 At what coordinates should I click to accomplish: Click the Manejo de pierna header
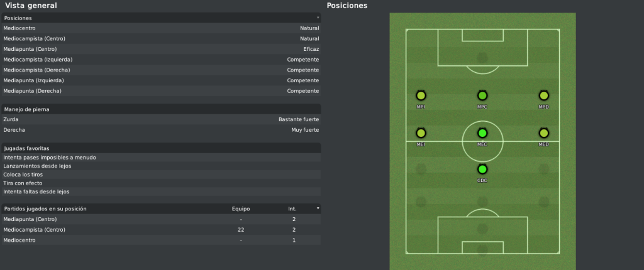pos(161,109)
